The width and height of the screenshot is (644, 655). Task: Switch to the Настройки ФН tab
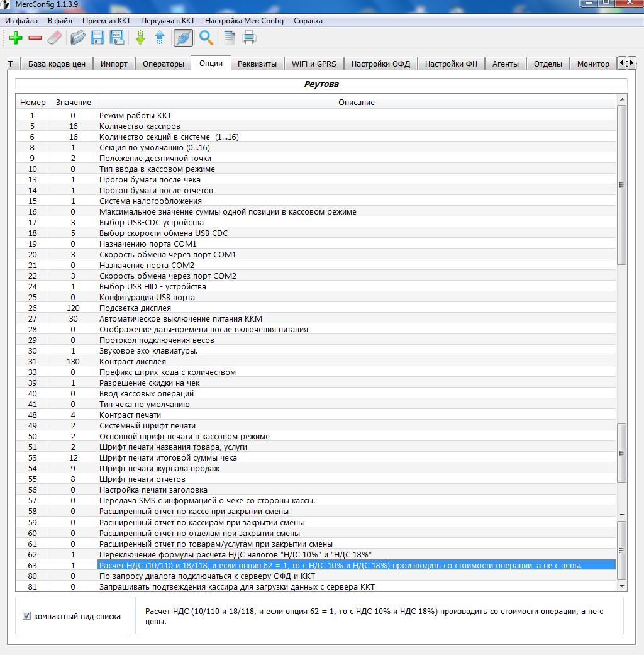tap(451, 64)
